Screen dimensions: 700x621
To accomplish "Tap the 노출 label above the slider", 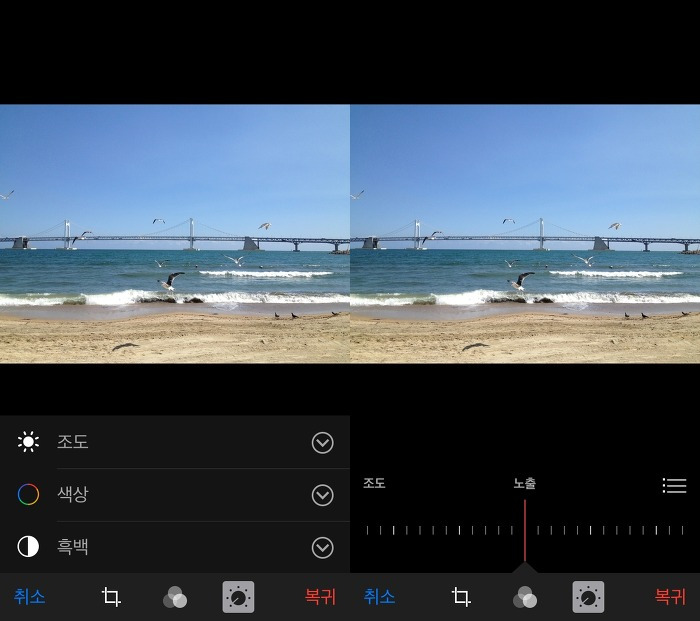I will (525, 483).
